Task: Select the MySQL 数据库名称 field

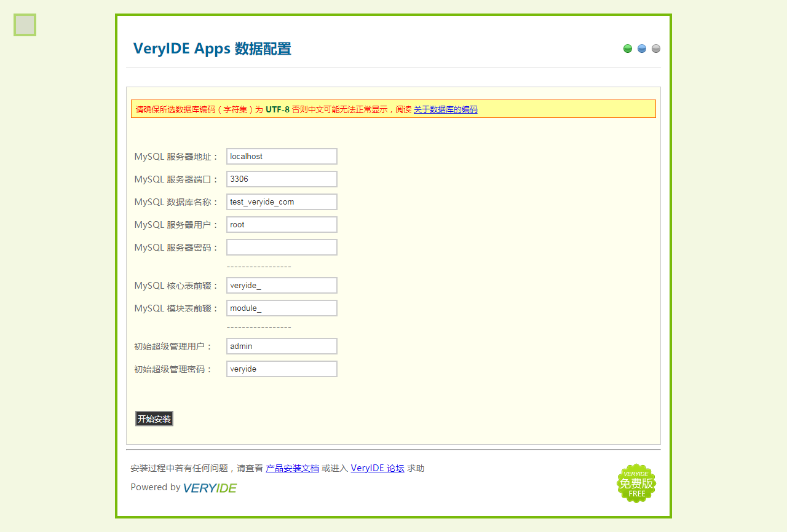Action: (x=282, y=201)
